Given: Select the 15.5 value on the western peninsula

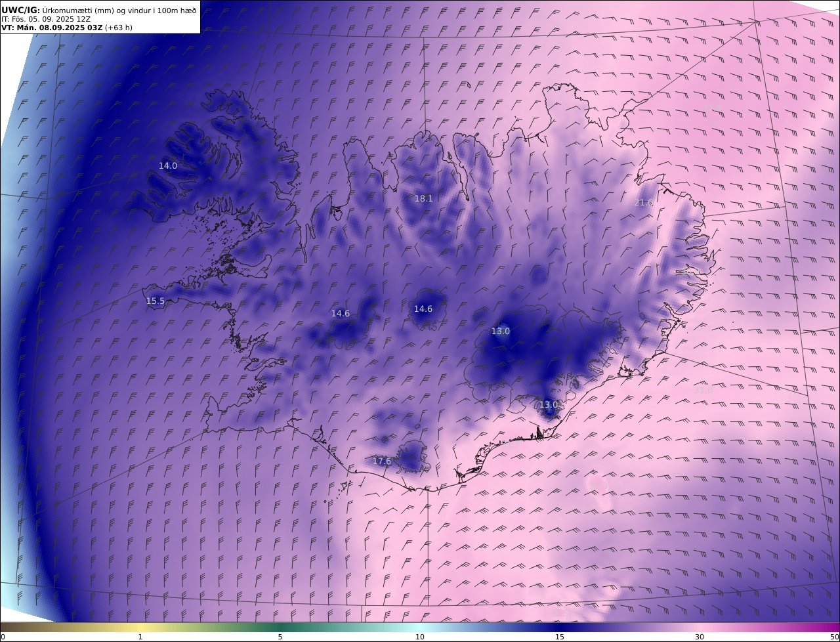Looking at the screenshot, I should tap(156, 301).
